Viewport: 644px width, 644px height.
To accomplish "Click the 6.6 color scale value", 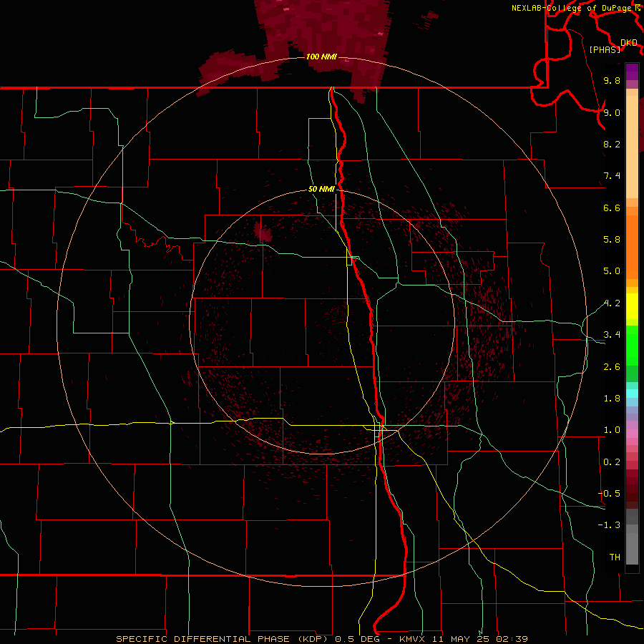I will pyautogui.click(x=612, y=208).
